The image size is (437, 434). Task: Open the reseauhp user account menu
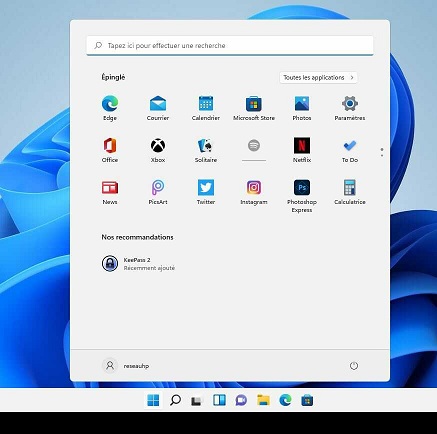pos(126,366)
